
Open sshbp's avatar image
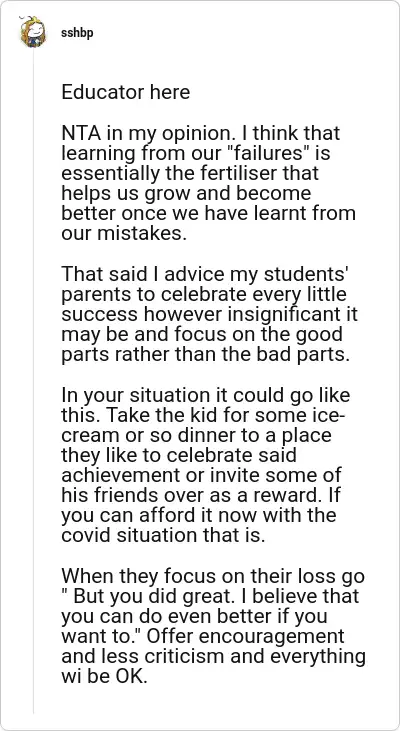point(33,32)
